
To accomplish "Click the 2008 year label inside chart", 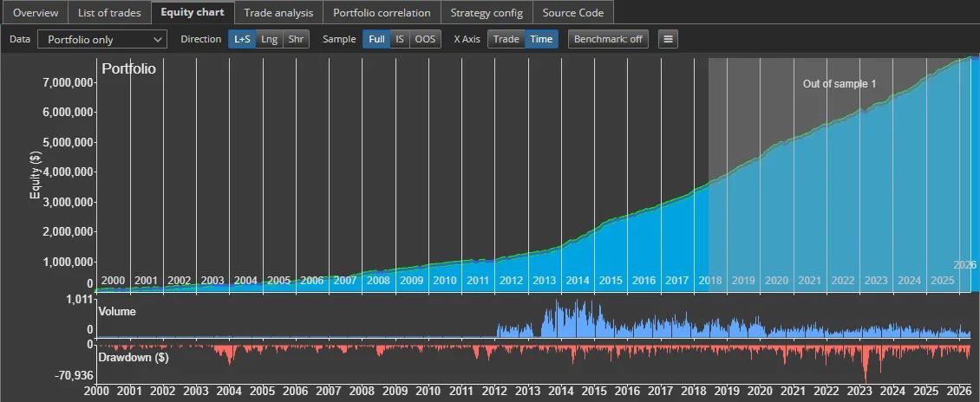I will (378, 281).
